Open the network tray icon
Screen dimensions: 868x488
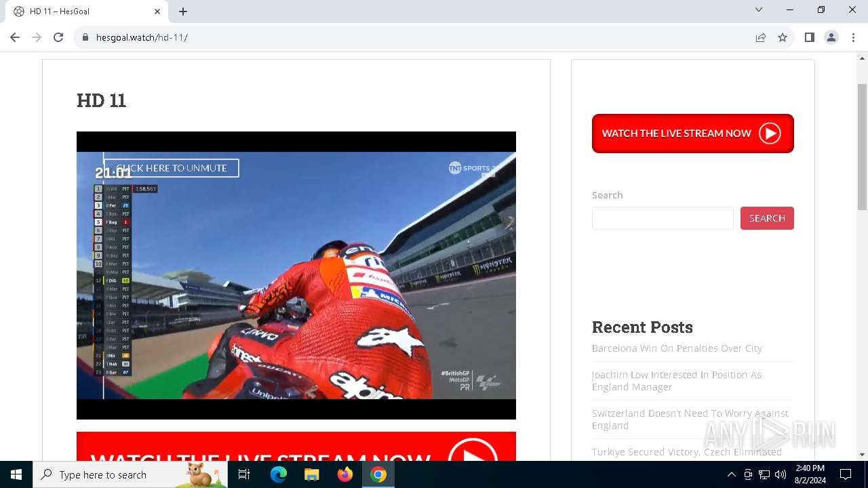[764, 474]
